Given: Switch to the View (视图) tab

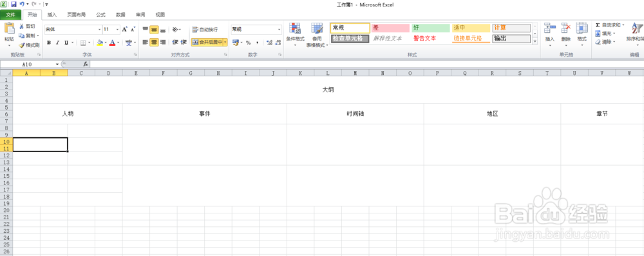Looking at the screenshot, I should tap(160, 15).
